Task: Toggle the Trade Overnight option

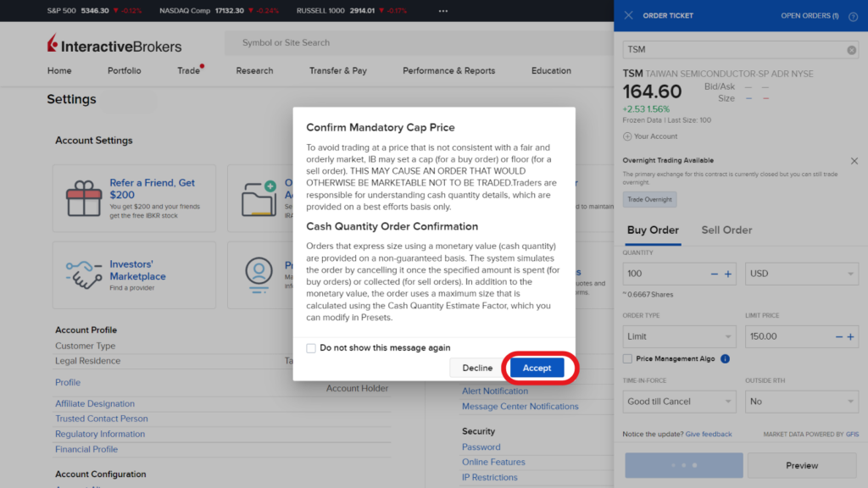Action: point(648,199)
